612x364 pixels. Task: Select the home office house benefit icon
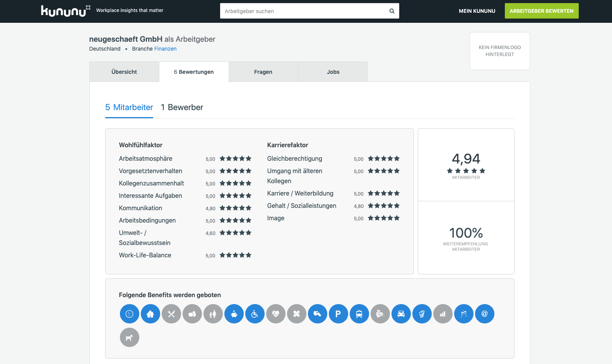tap(150, 314)
